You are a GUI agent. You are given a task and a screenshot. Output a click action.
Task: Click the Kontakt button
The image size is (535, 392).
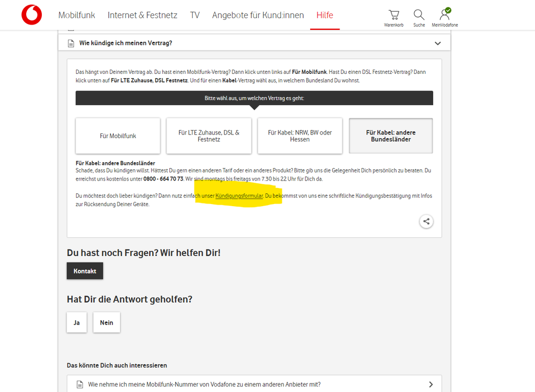85,271
